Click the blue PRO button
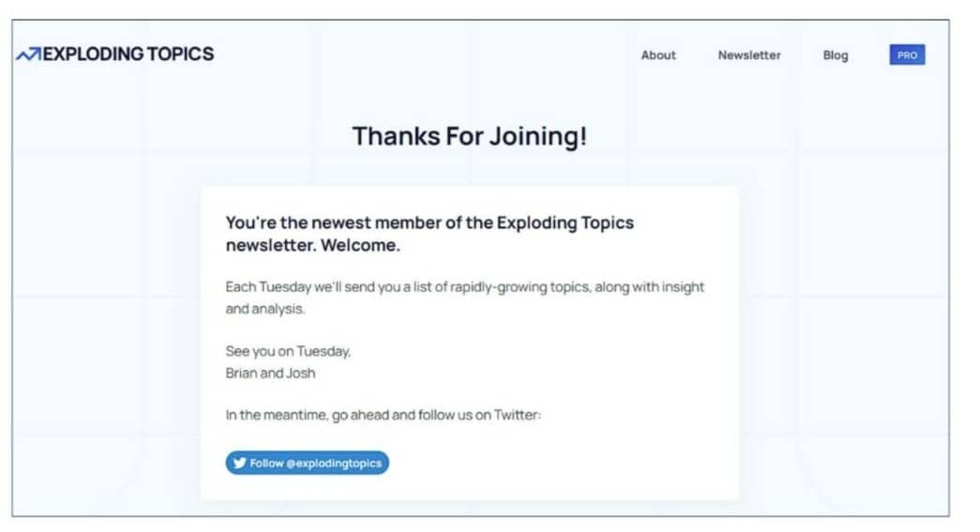This screenshot has width=980, height=532. point(907,55)
